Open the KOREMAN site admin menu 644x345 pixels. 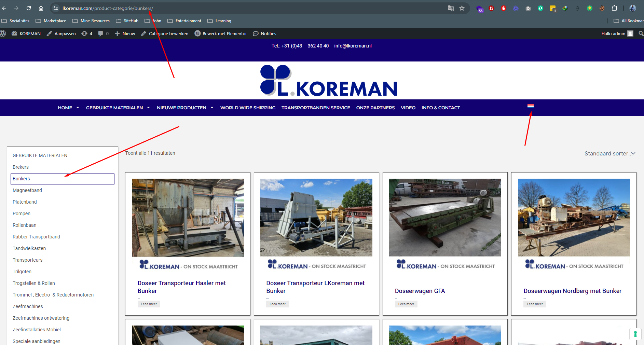point(26,33)
